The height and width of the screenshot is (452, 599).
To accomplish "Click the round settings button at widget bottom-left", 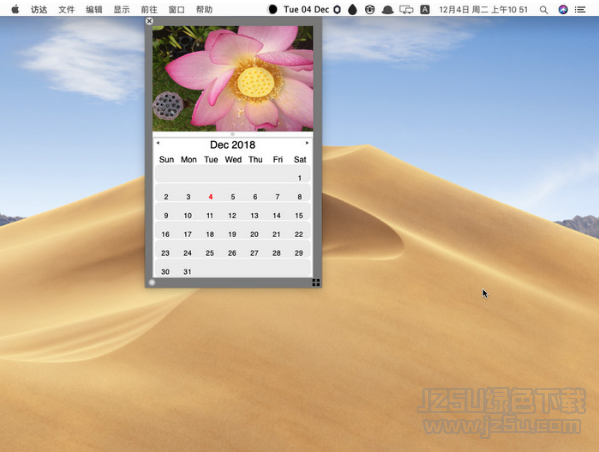I will 152,282.
